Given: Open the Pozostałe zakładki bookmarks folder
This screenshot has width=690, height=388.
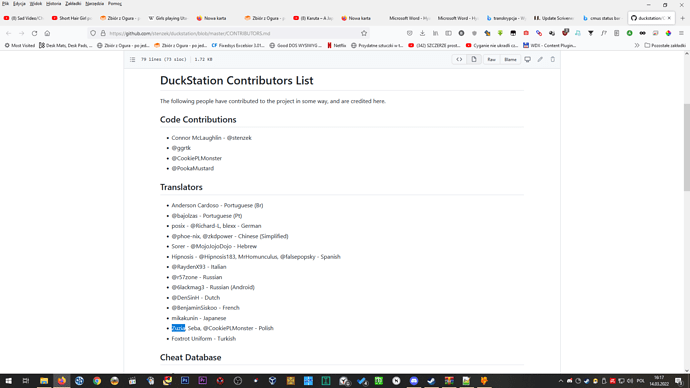Looking at the screenshot, I should (x=665, y=45).
